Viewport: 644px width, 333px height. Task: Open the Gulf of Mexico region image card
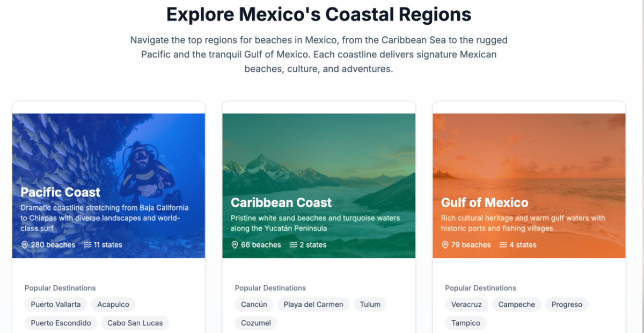pyautogui.click(x=529, y=161)
